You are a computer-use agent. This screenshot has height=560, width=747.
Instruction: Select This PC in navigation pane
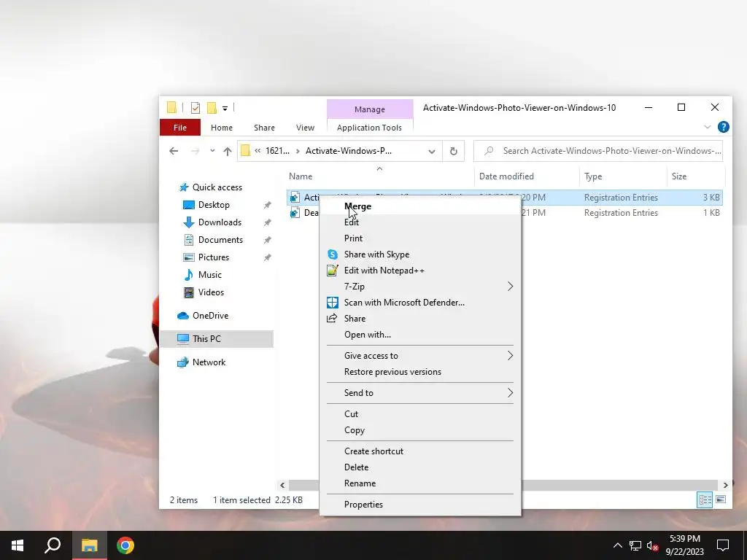coord(206,338)
